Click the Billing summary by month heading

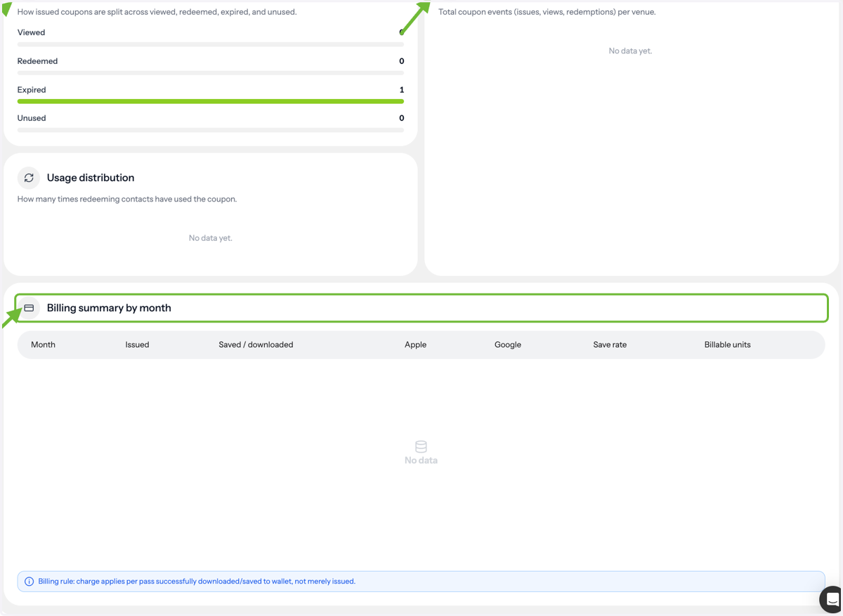click(x=109, y=308)
